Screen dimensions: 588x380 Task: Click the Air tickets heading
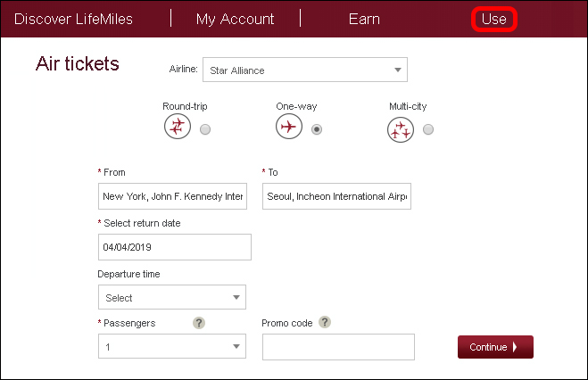coord(78,63)
